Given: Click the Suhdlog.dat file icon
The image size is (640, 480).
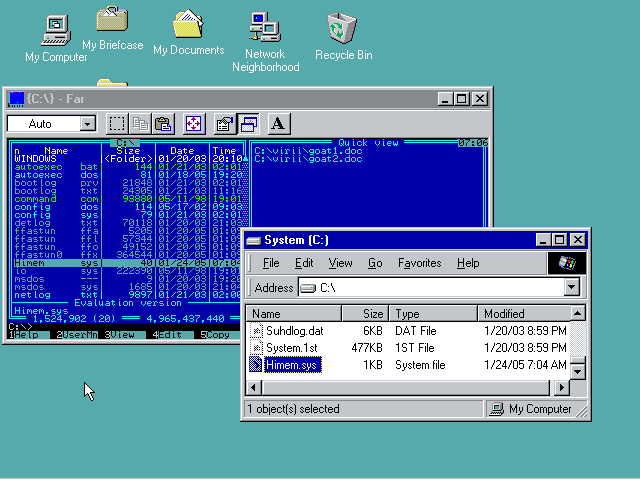Looking at the screenshot, I should tap(256, 331).
